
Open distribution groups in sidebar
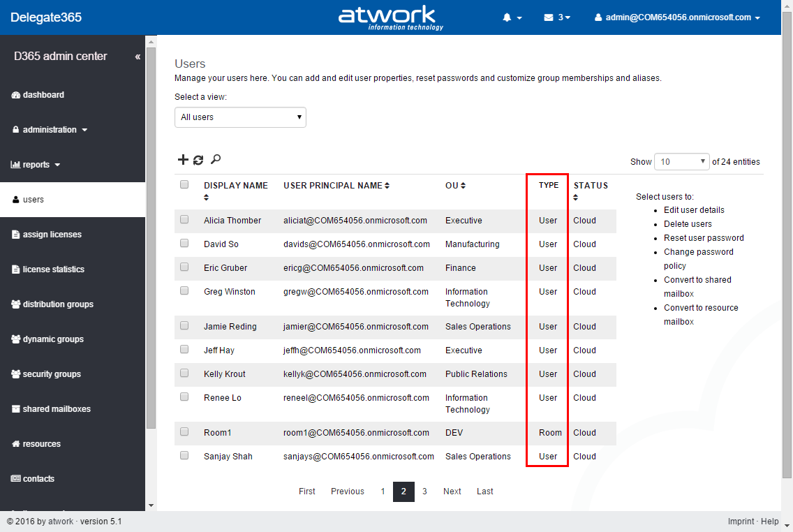[x=57, y=304]
